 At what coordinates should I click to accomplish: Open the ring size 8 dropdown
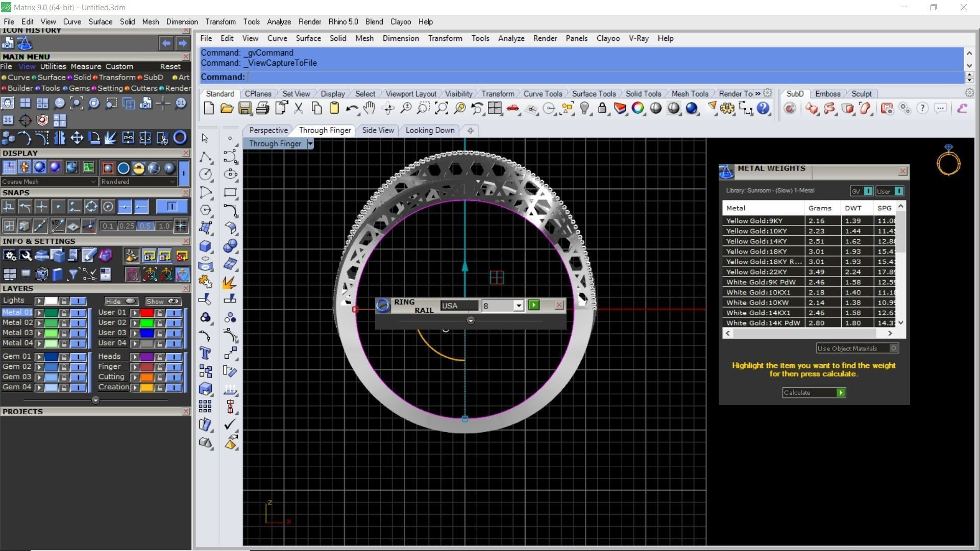coord(518,306)
